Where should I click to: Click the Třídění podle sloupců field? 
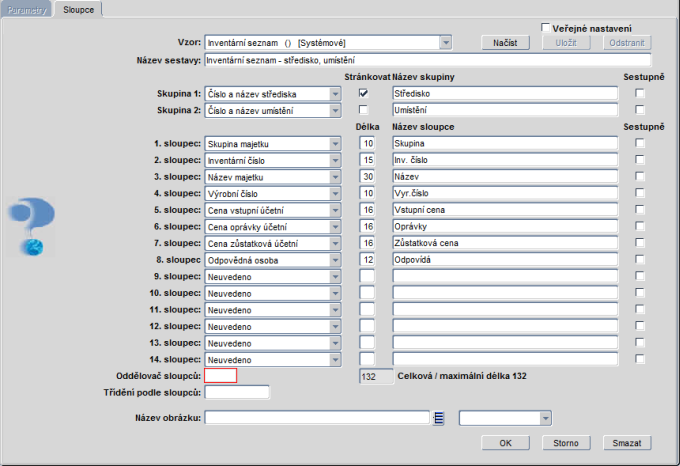tap(237, 392)
